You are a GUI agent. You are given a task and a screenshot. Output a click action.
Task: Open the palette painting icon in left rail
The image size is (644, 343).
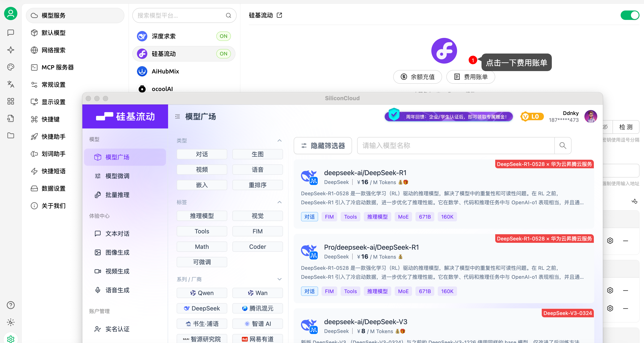coord(11,67)
